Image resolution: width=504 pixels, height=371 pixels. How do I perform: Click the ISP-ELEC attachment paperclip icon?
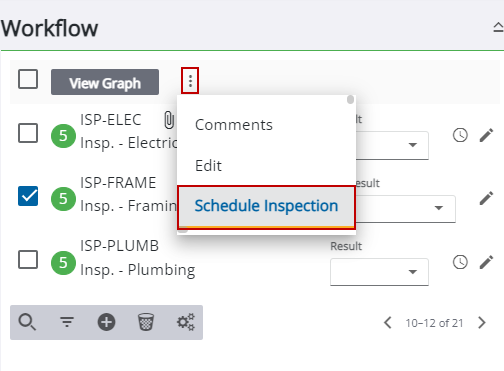169,120
